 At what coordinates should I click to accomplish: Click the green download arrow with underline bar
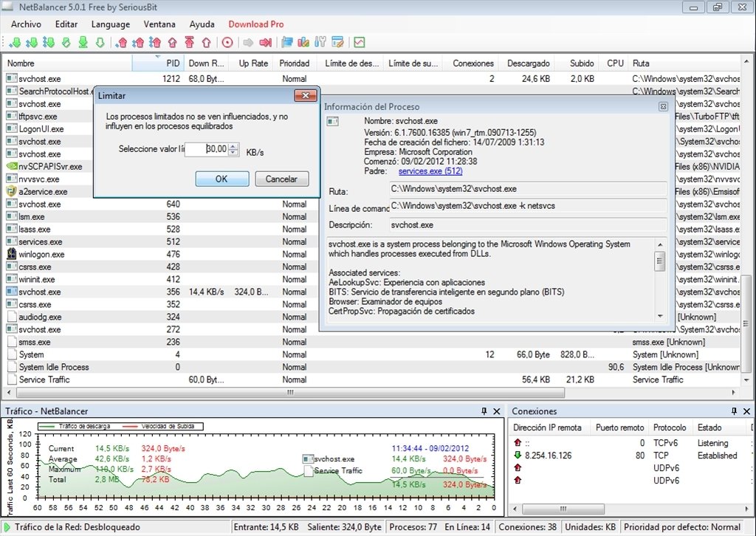point(83,42)
